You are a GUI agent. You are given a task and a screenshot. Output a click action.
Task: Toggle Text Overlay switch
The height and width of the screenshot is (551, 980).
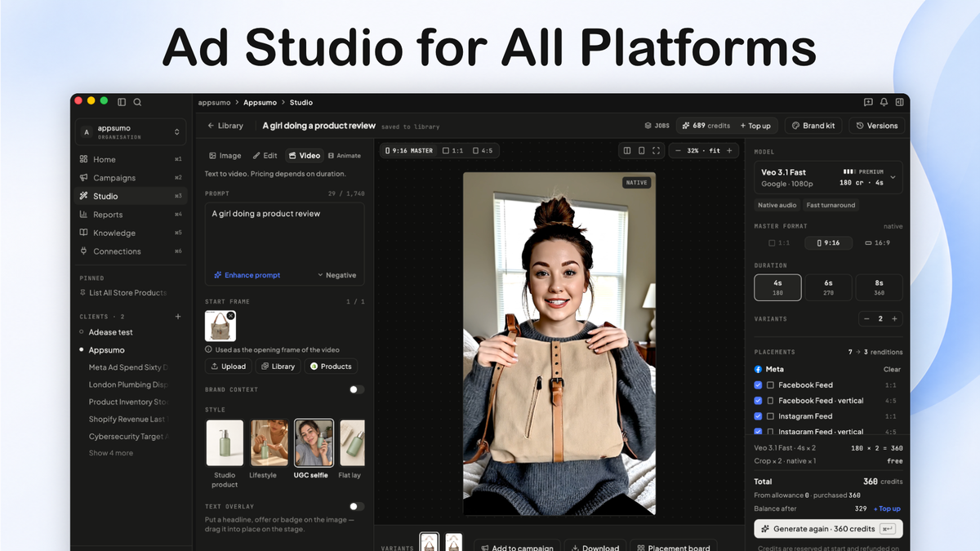(x=357, y=506)
